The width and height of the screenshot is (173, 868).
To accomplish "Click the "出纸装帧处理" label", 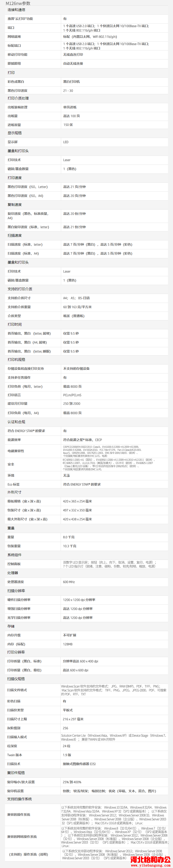I will 18,107.
